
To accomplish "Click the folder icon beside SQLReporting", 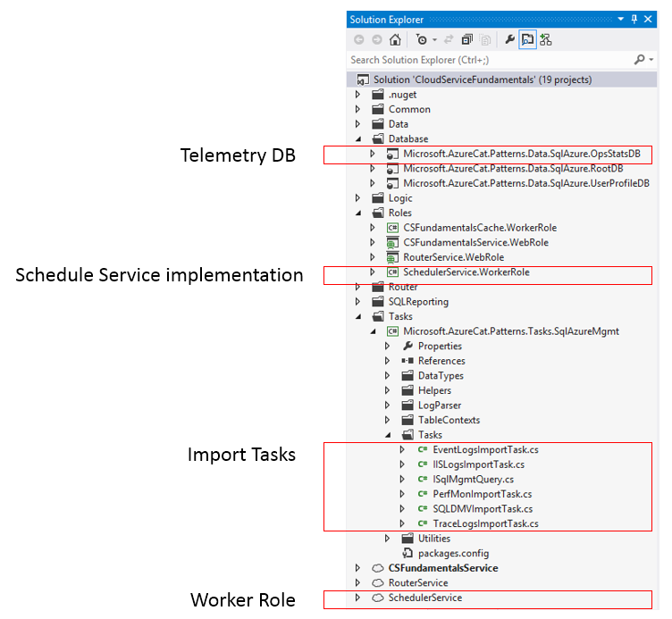I will pyautogui.click(x=378, y=302).
